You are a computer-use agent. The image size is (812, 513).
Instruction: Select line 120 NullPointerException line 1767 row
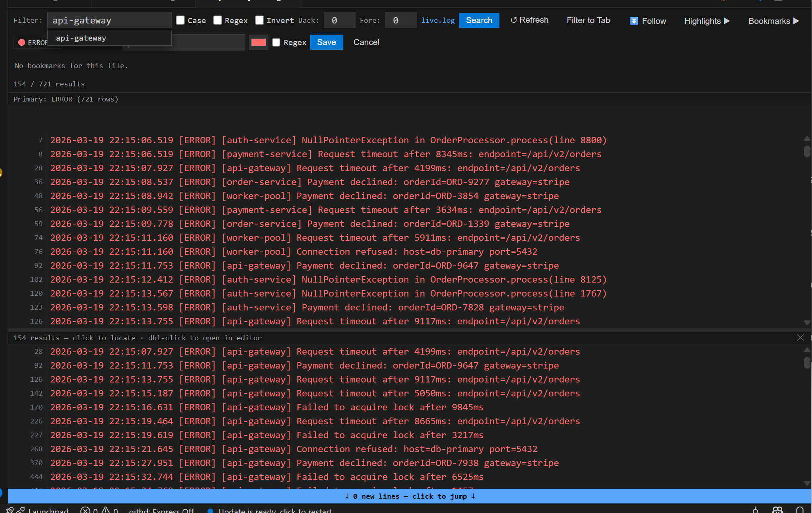[x=406, y=293]
